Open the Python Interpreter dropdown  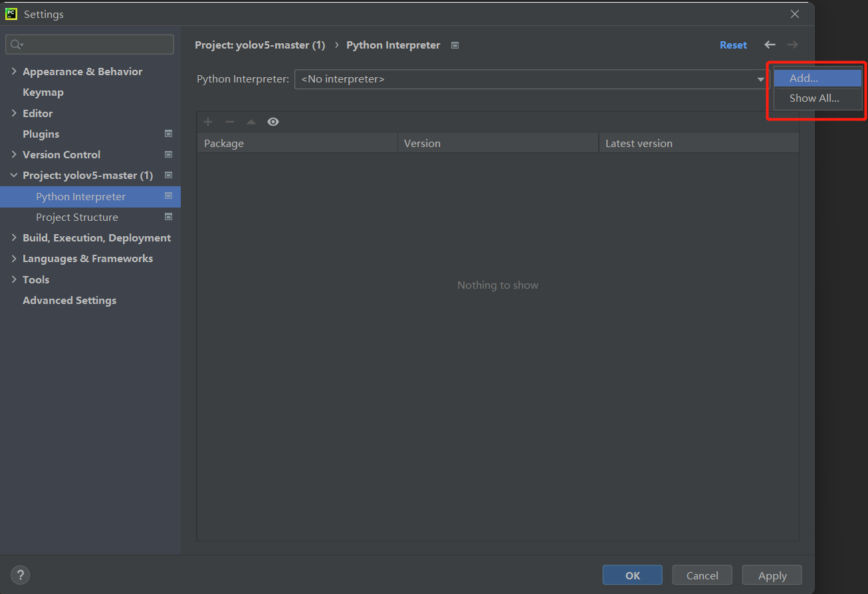click(x=531, y=79)
